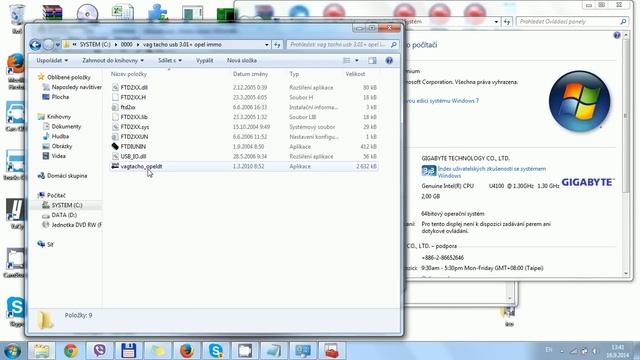The height and width of the screenshot is (360, 640).
Task: Open the red toolbox taskbar icon
Action: [331, 351]
